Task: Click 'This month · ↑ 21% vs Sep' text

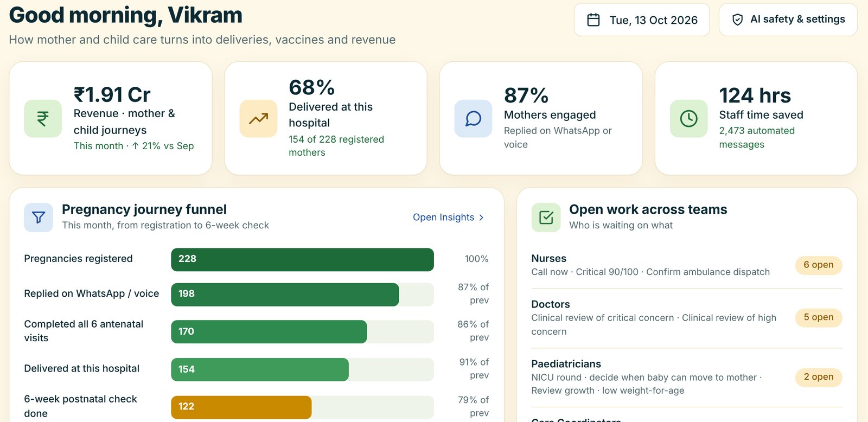Action: pos(133,146)
